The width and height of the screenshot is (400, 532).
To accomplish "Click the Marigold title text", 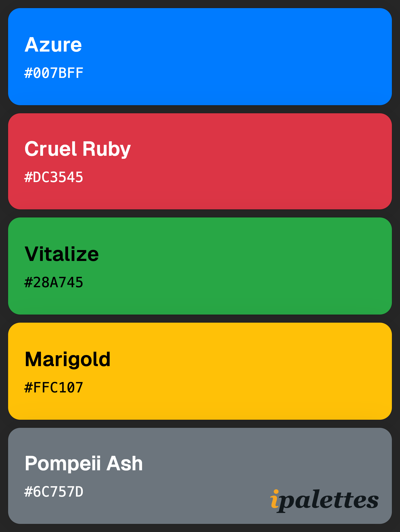I will tap(68, 360).
